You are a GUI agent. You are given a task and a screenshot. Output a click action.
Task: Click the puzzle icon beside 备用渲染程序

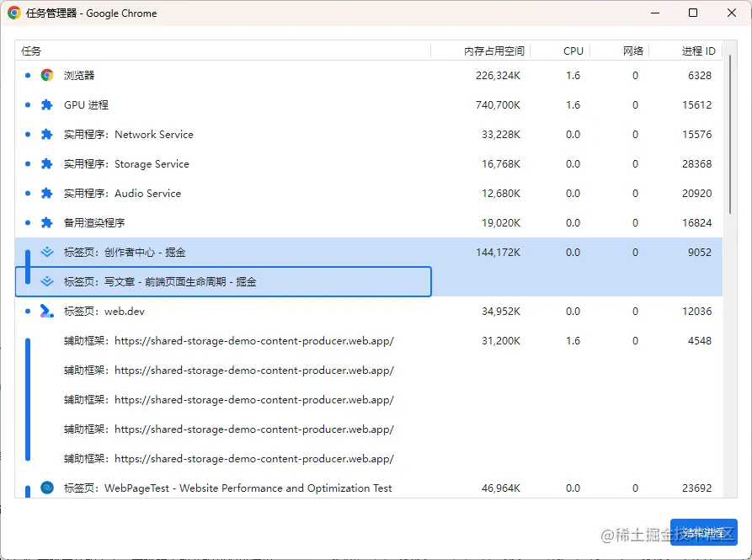tap(47, 223)
